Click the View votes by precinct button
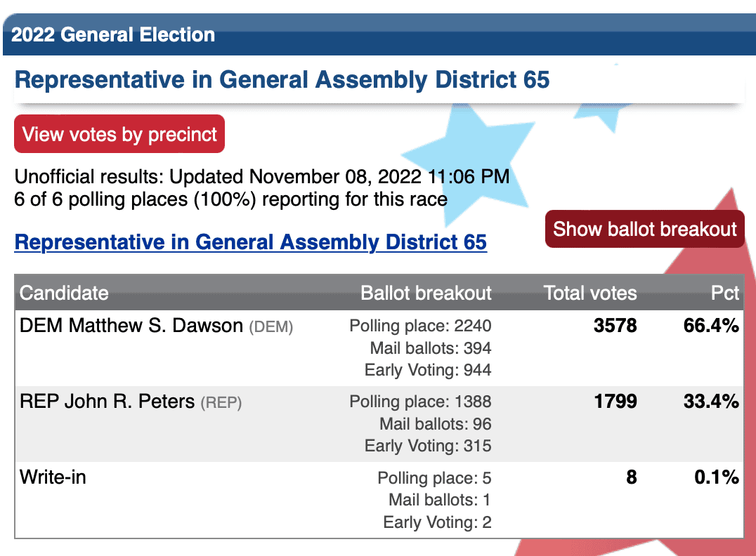 pyautogui.click(x=119, y=134)
